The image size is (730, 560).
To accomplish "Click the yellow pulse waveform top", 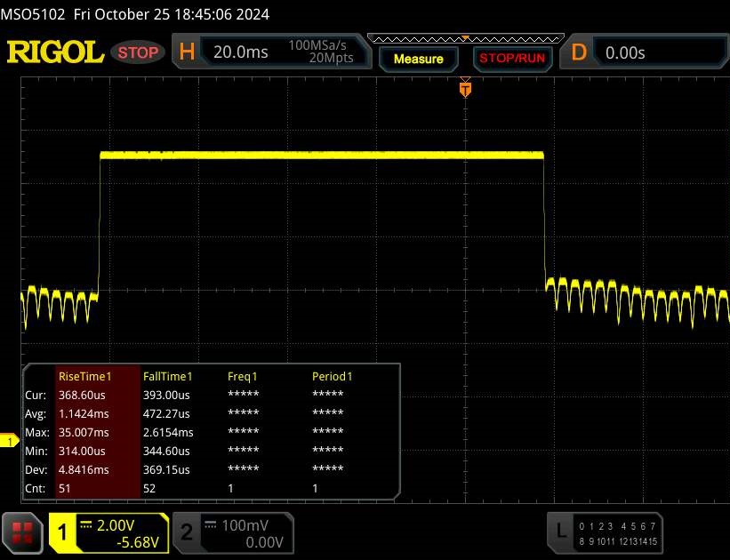I will (322, 155).
